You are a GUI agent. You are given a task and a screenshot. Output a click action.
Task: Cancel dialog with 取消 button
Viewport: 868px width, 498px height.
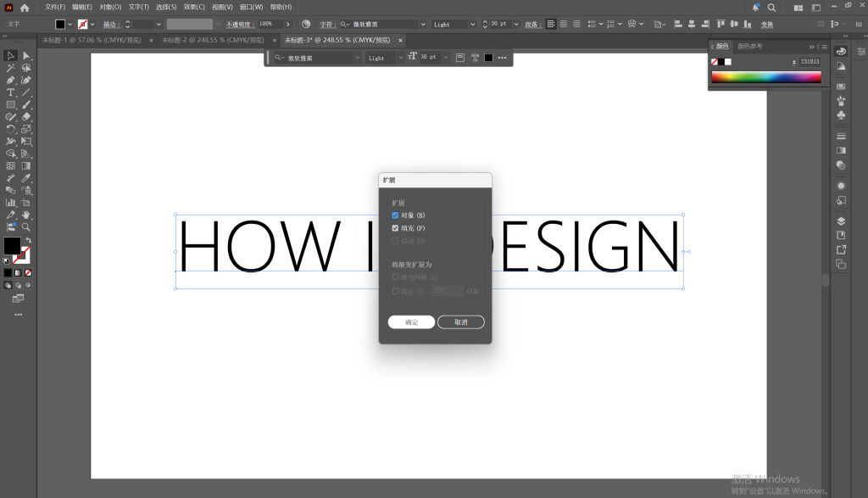click(x=461, y=322)
